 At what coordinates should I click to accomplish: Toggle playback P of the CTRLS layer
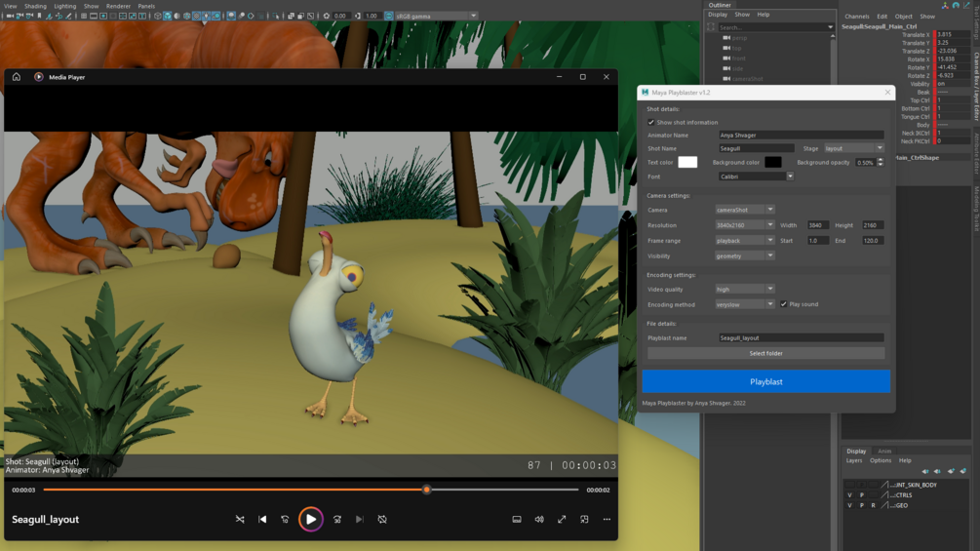click(x=862, y=494)
